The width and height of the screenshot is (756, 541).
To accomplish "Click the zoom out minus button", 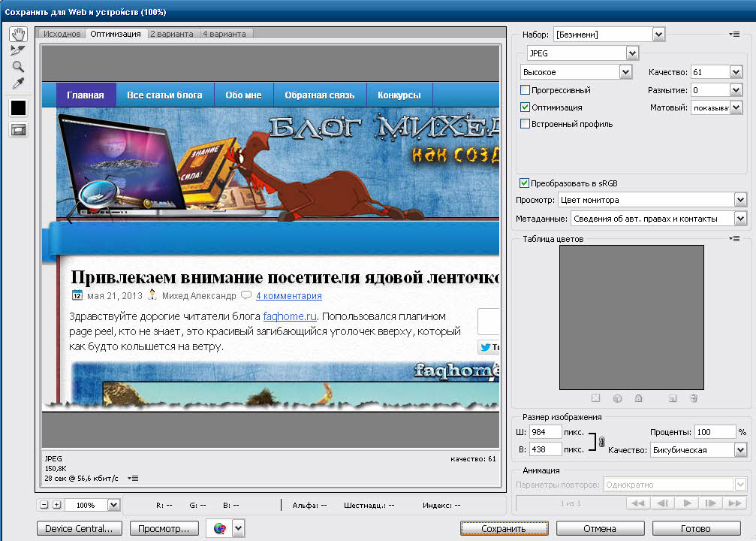I will click(x=44, y=505).
